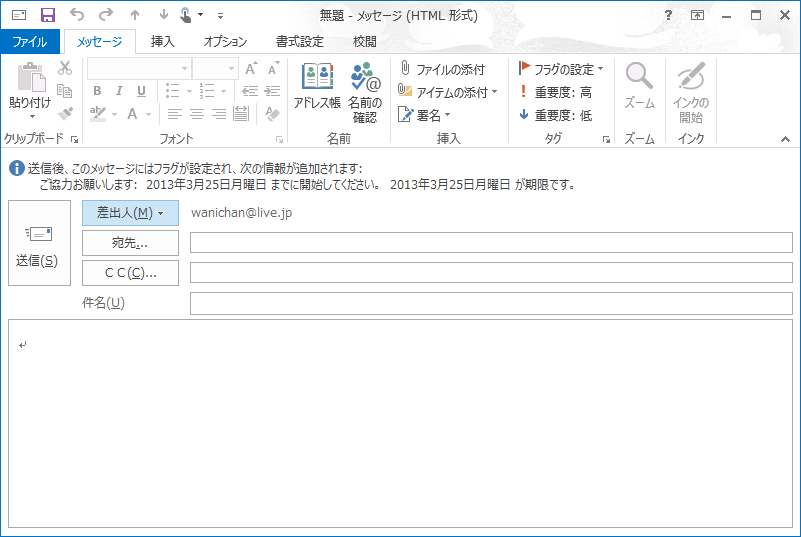Open highlight color picker arrow
801x537 pixels.
114,114
